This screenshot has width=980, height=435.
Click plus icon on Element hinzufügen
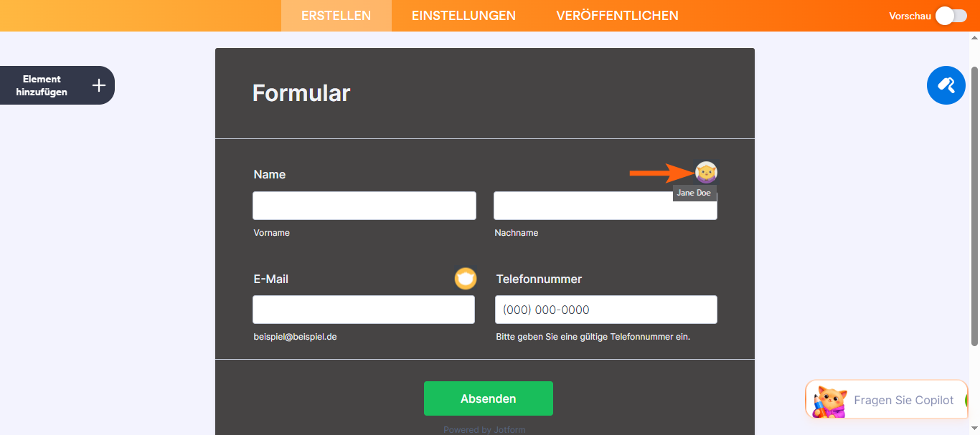click(99, 85)
